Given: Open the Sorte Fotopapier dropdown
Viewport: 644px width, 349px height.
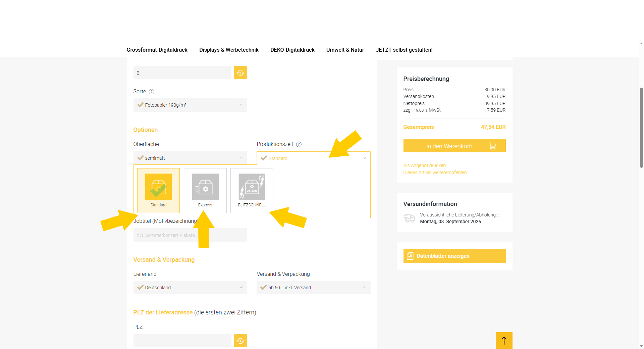Looking at the screenshot, I should [x=190, y=105].
